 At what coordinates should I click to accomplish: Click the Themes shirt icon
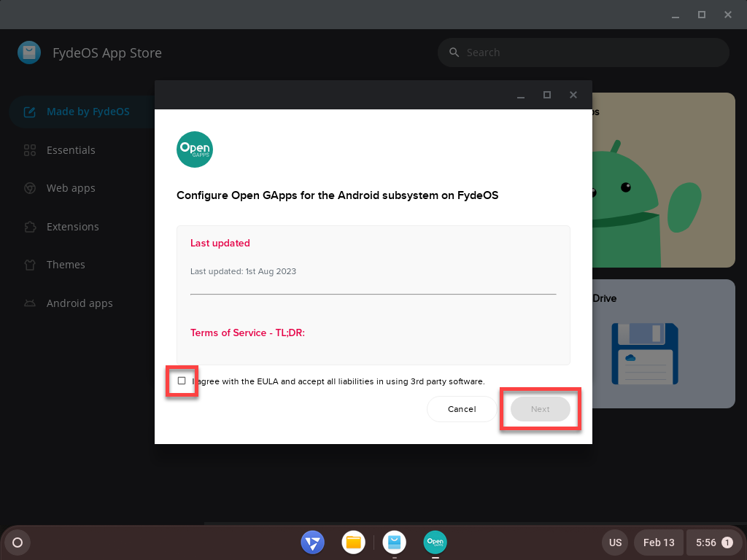pos(29,265)
